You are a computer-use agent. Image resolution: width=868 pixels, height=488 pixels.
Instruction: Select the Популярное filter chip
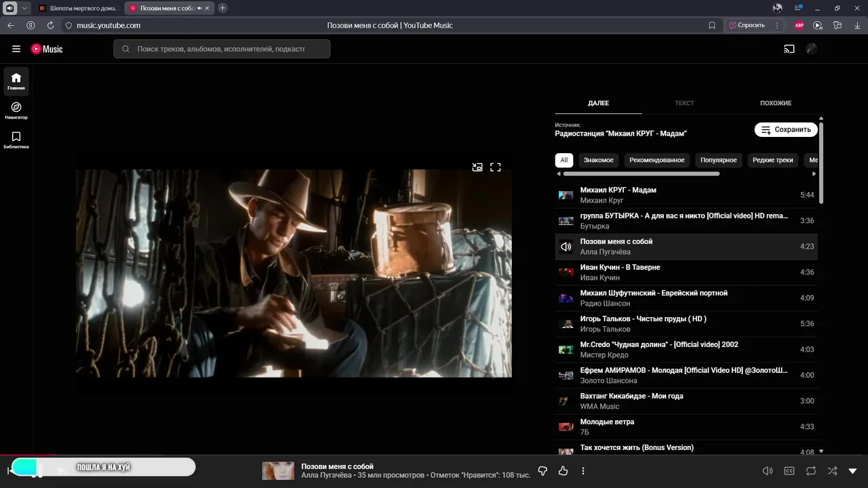click(719, 160)
